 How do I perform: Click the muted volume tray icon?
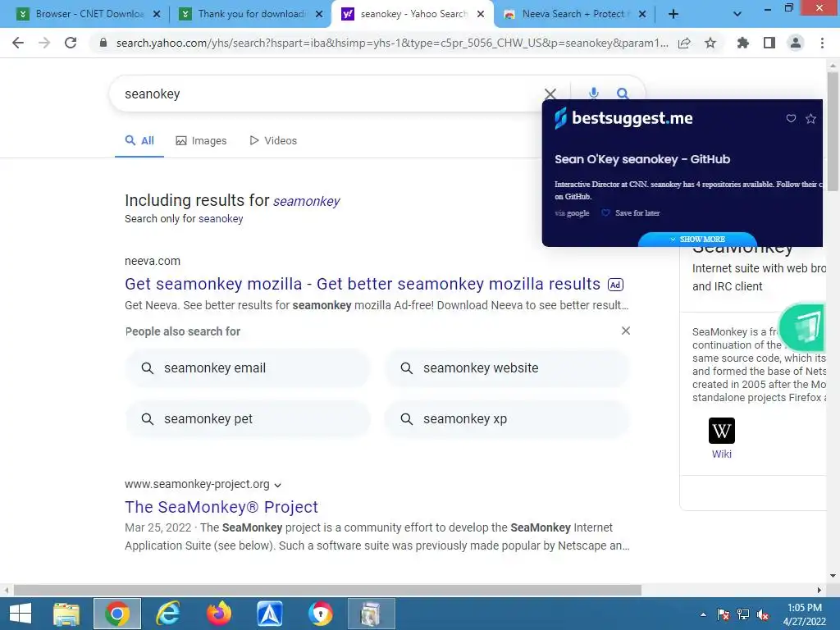click(x=764, y=615)
